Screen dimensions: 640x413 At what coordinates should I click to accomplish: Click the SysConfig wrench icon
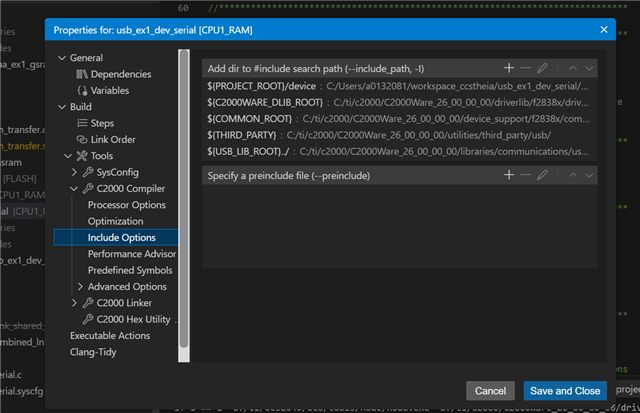point(88,172)
